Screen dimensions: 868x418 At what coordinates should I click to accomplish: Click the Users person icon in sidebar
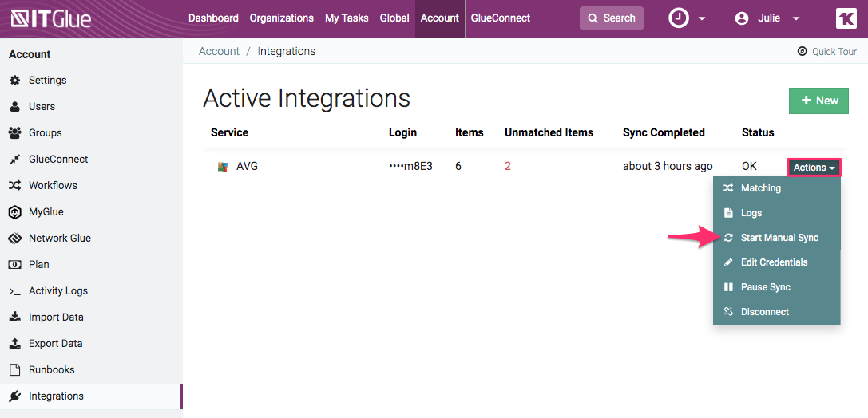click(x=15, y=107)
